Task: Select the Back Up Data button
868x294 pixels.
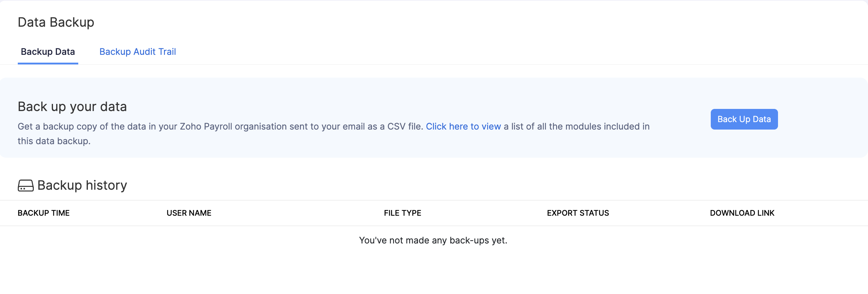Action: click(744, 119)
